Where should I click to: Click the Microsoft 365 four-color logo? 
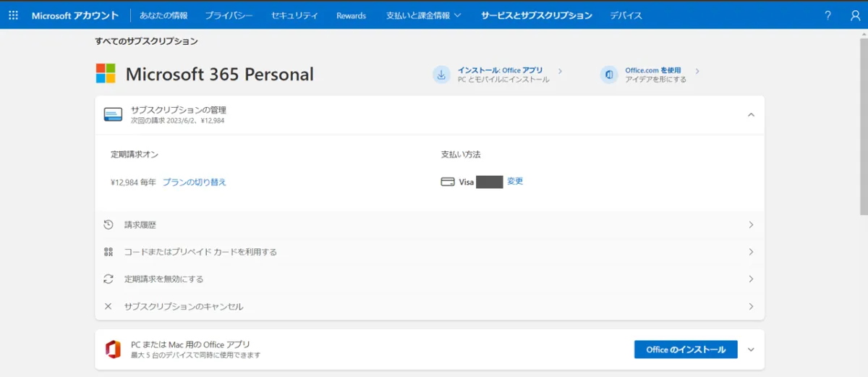106,74
